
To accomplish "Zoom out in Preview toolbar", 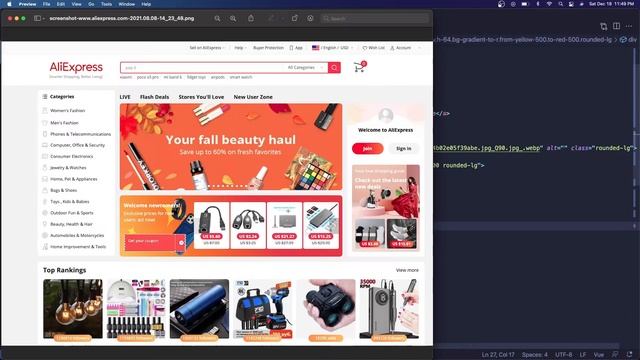I will coord(218,18).
